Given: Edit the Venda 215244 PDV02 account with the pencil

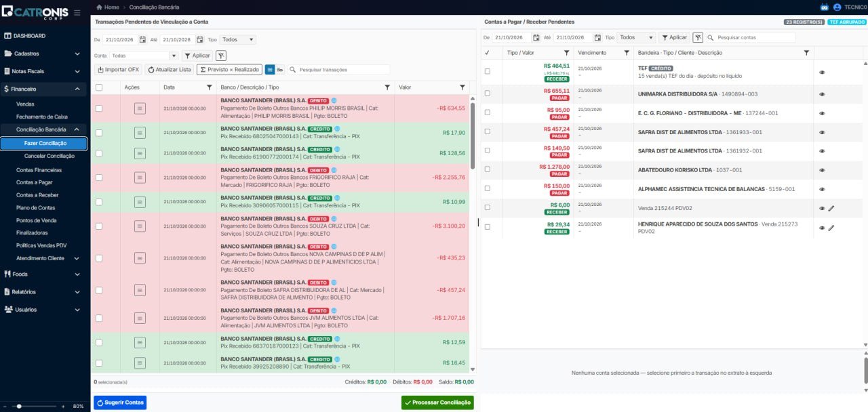Looking at the screenshot, I should tap(831, 208).
